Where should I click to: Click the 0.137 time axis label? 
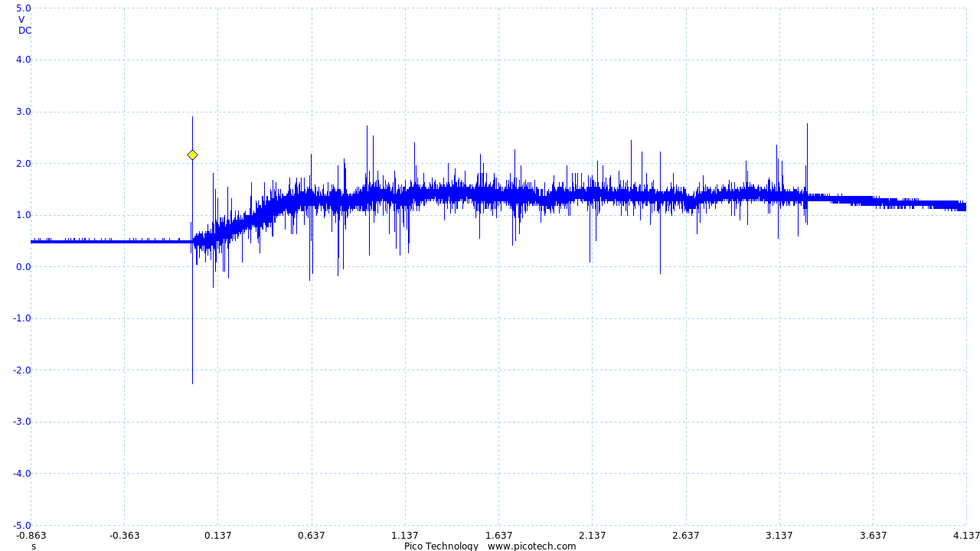click(217, 536)
